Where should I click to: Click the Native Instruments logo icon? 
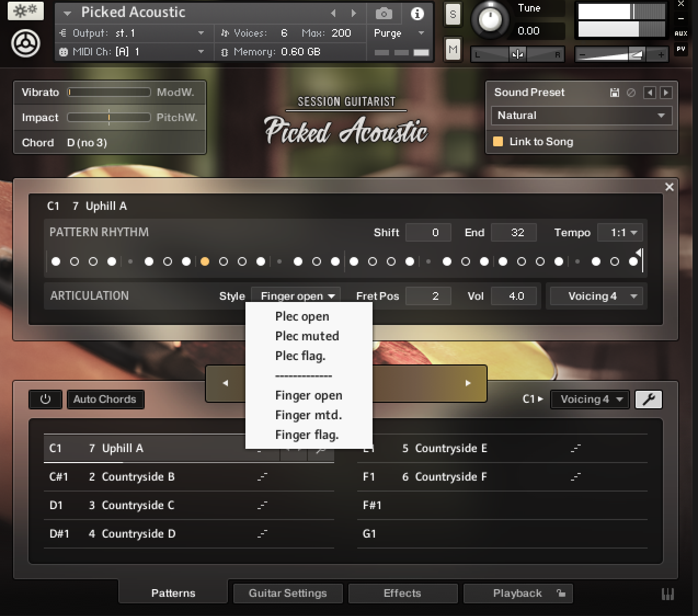[25, 44]
